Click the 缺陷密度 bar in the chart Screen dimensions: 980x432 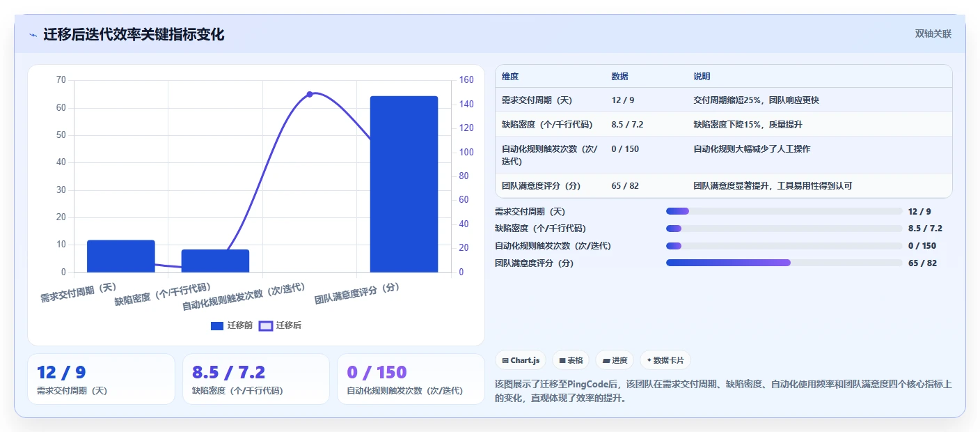(x=215, y=261)
